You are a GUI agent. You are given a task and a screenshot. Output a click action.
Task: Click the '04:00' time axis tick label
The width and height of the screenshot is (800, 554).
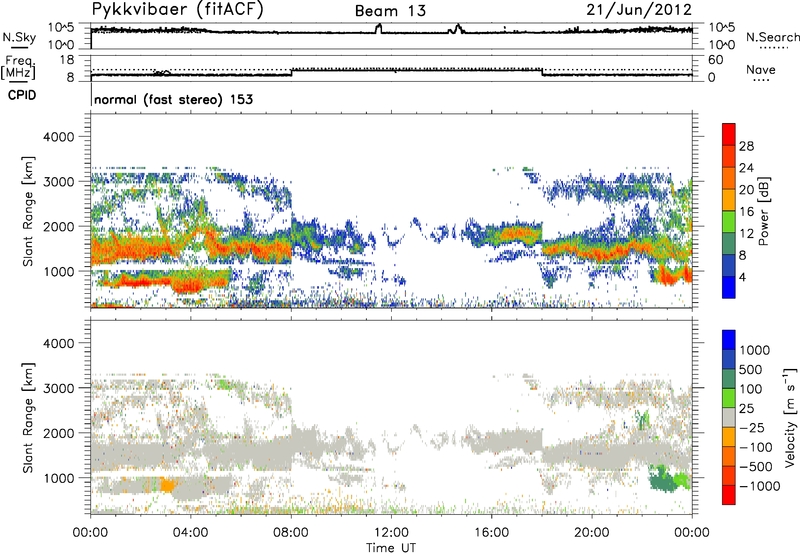pos(190,533)
